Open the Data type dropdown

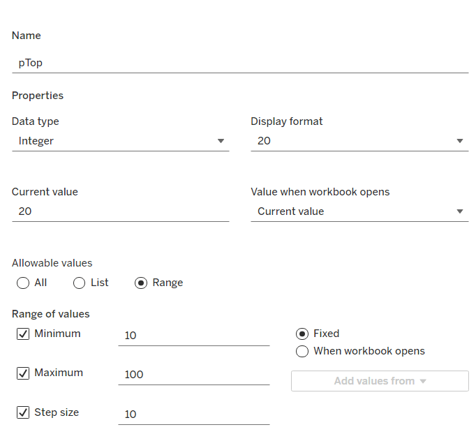tap(120, 141)
